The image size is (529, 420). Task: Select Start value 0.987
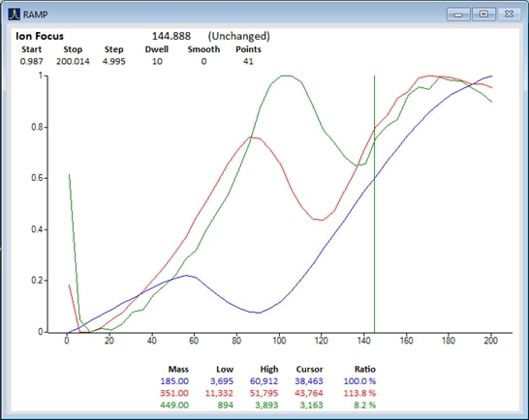[31, 61]
